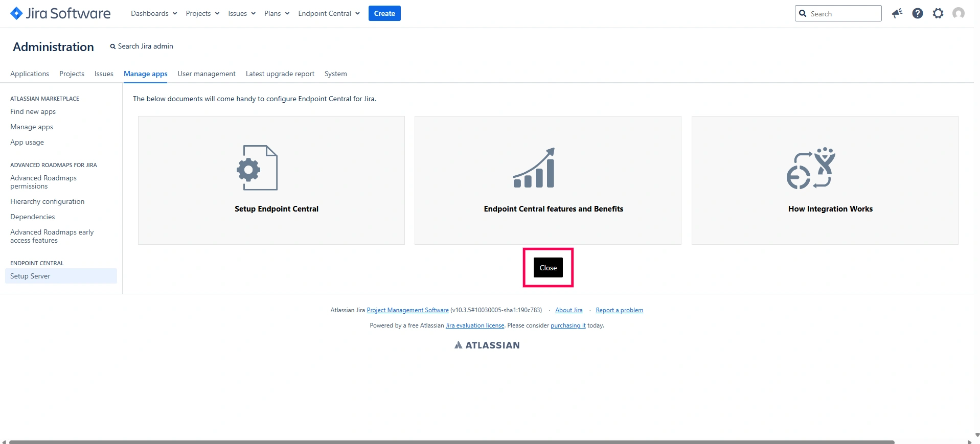The width and height of the screenshot is (980, 444).
Task: Expand the Plans dropdown
Action: (x=277, y=13)
